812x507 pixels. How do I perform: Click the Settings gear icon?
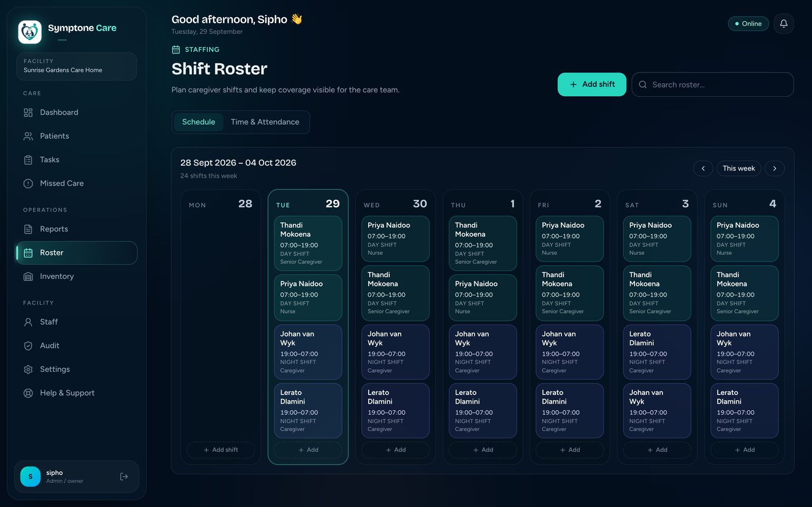[x=28, y=370]
